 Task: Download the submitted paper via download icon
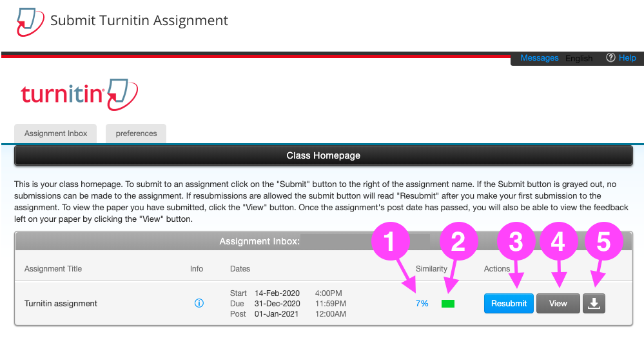tap(594, 304)
